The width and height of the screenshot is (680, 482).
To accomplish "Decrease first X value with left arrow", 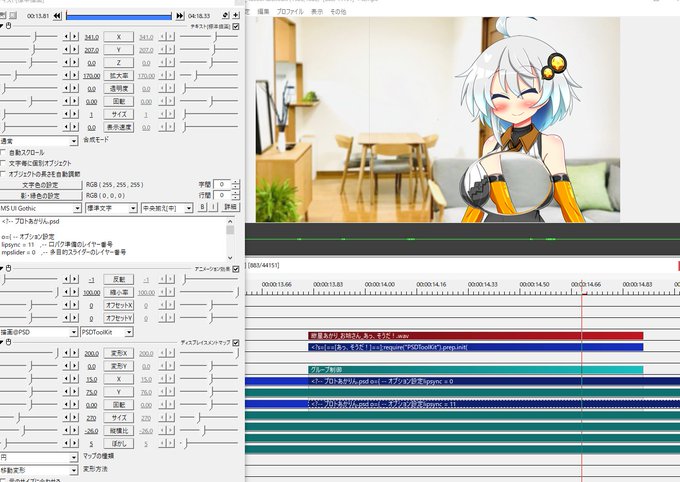I will click(67, 37).
